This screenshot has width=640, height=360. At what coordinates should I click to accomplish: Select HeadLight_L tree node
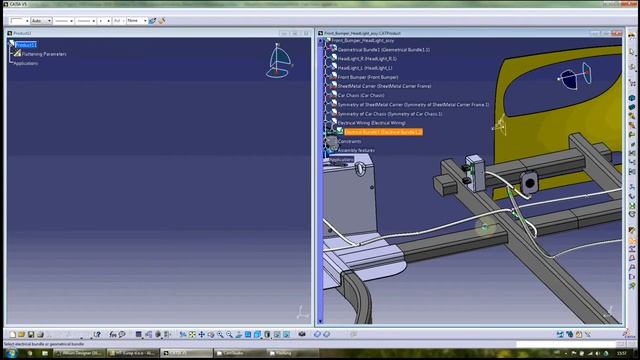point(364,68)
